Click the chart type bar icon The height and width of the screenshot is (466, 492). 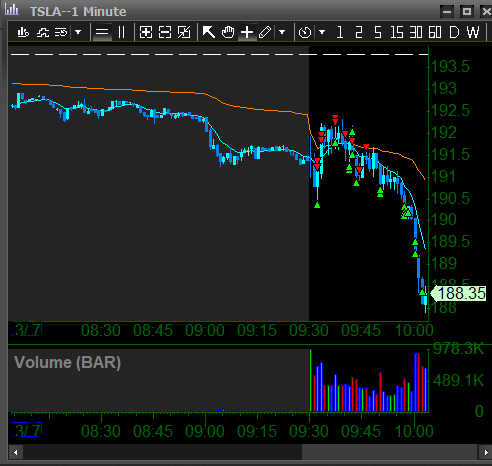tap(23, 32)
